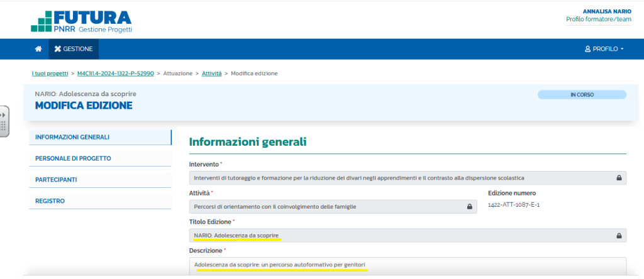This screenshot has height=279, width=644.
Task: Click the lock icon in Attività field
Action: click(469, 206)
